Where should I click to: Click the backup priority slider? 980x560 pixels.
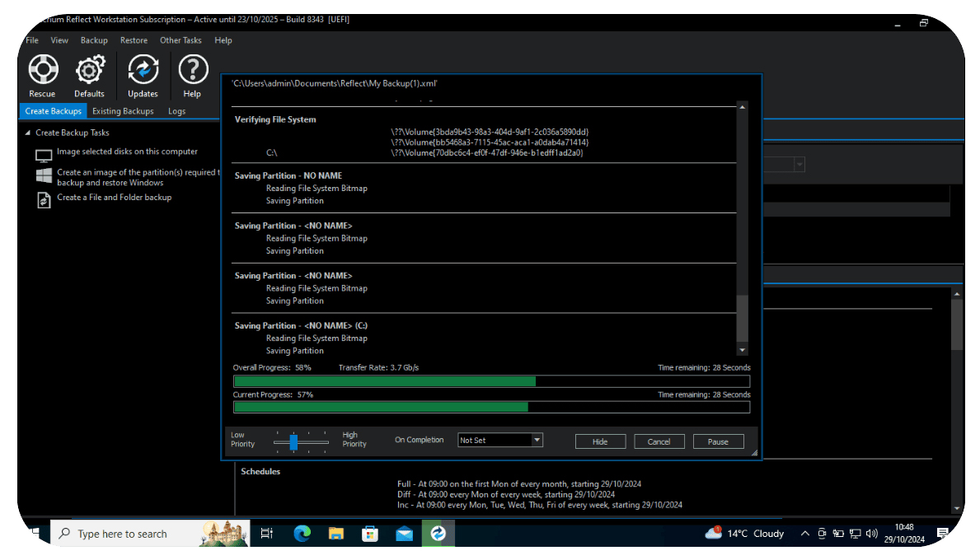[293, 442]
